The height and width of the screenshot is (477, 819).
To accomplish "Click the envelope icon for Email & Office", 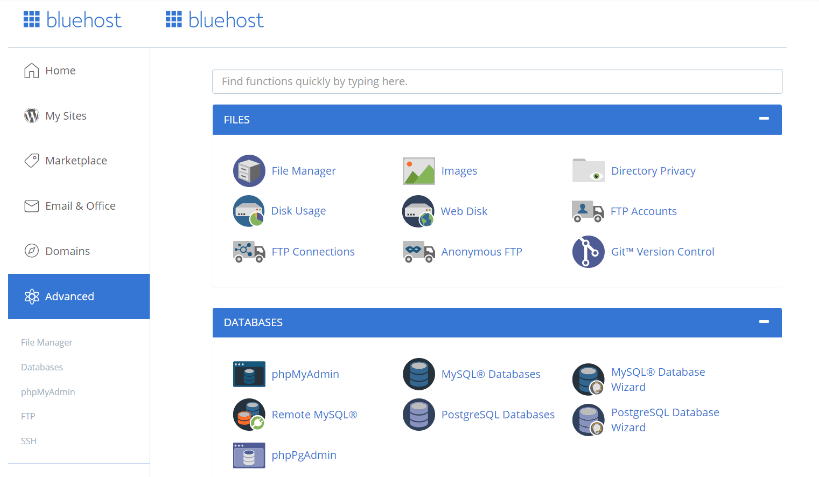I will pyautogui.click(x=31, y=206).
